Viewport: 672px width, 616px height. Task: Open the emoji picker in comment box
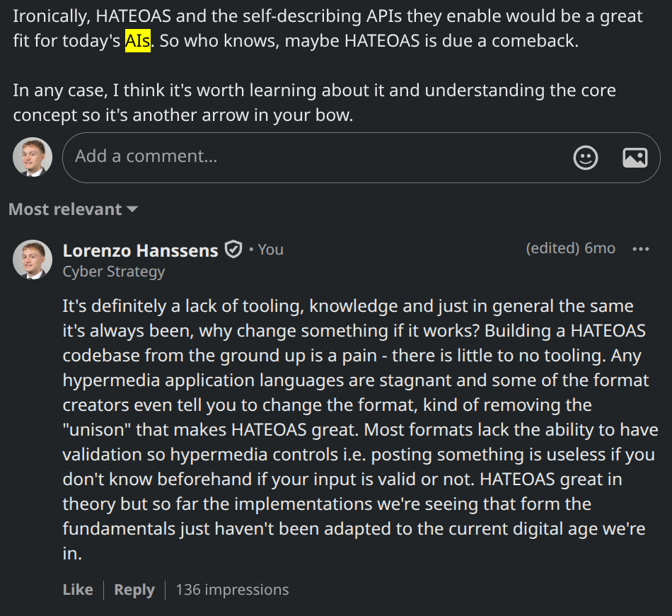pyautogui.click(x=585, y=158)
